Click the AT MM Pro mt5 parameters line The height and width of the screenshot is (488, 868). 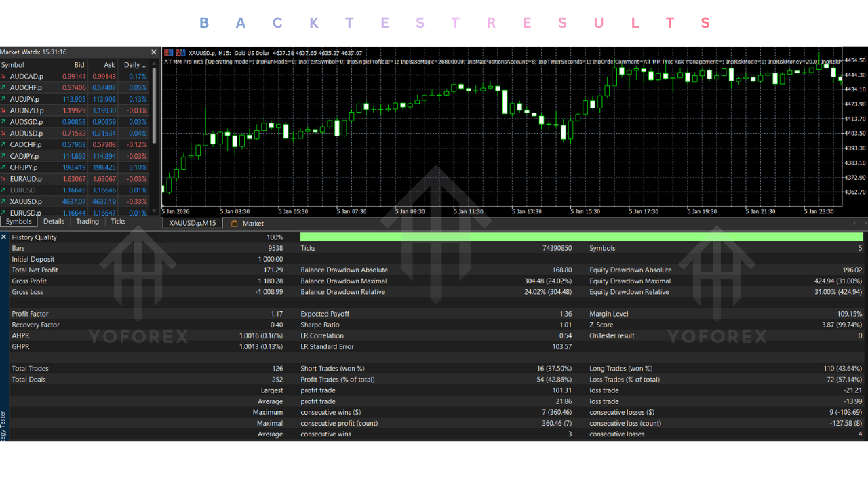(x=502, y=62)
